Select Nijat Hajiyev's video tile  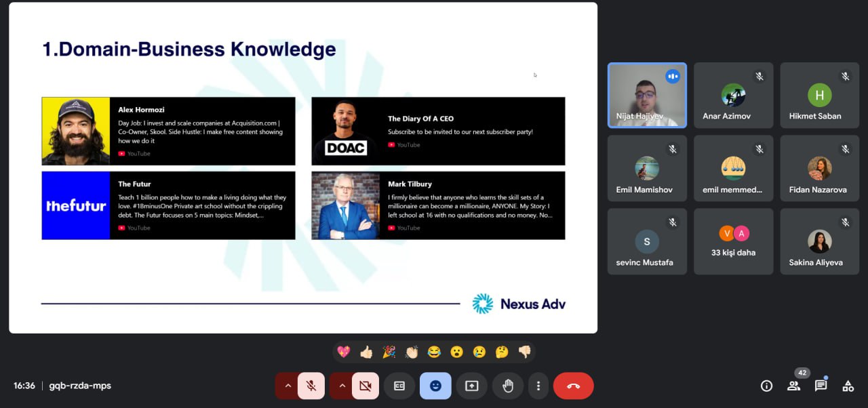(647, 96)
